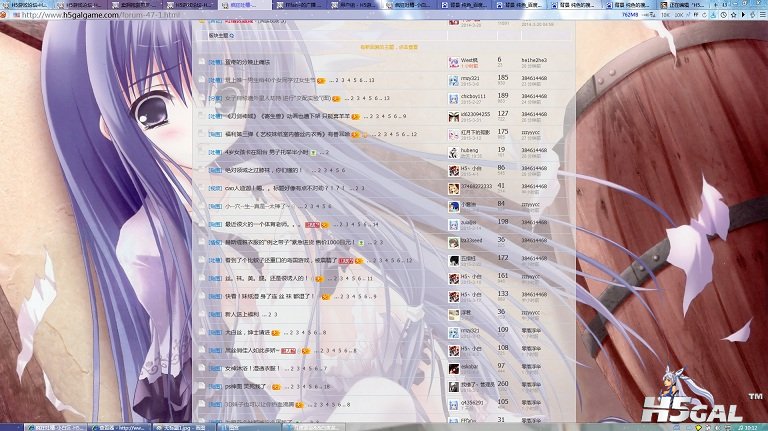Click the [视频] tag in the 41-replies row
Screen dimensions: 768x431
[x=216, y=189]
